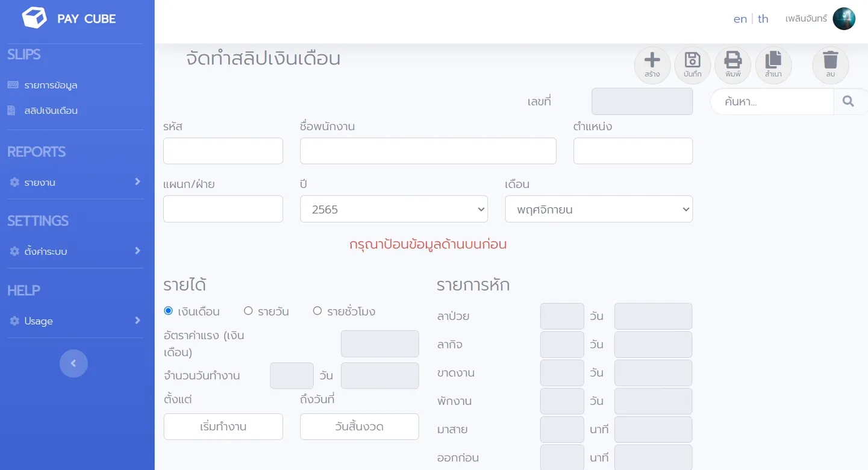Focus the ชื่อพนักงาน input field
The height and width of the screenshot is (470, 868).
coord(428,151)
